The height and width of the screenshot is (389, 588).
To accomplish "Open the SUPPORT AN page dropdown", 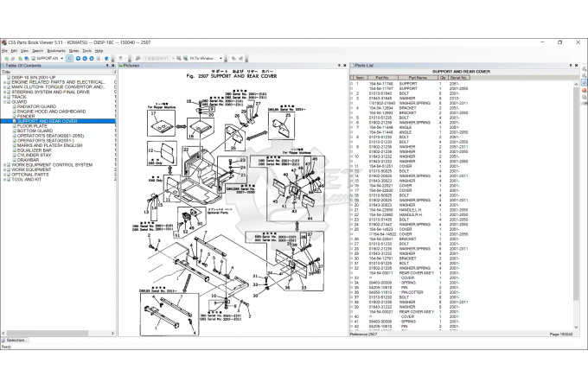I will click(x=62, y=59).
